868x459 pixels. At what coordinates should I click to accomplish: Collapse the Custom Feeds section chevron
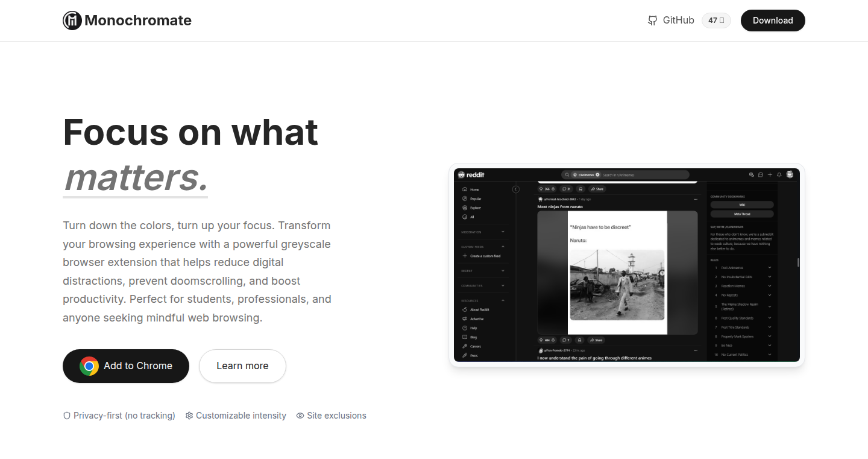click(503, 246)
